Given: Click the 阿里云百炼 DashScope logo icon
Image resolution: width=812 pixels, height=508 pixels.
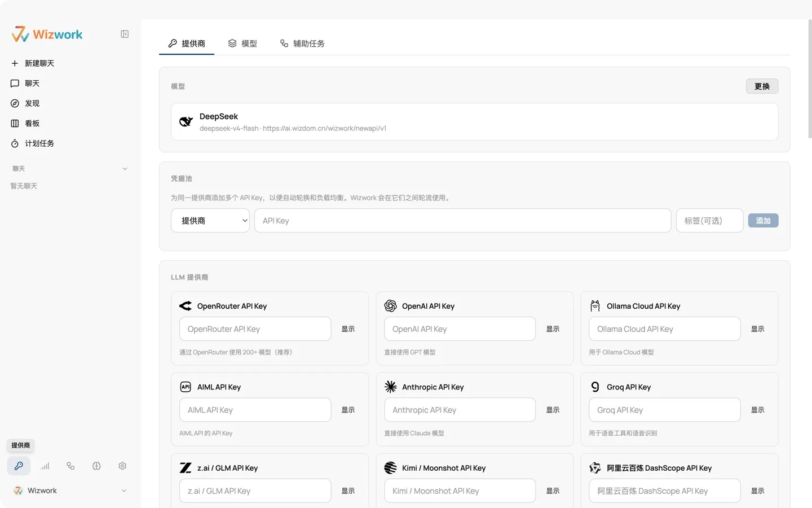Looking at the screenshot, I should [595, 468].
